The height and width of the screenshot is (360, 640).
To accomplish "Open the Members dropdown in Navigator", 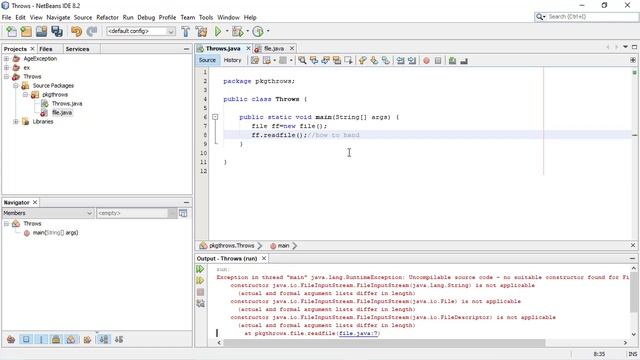I will (x=48, y=213).
